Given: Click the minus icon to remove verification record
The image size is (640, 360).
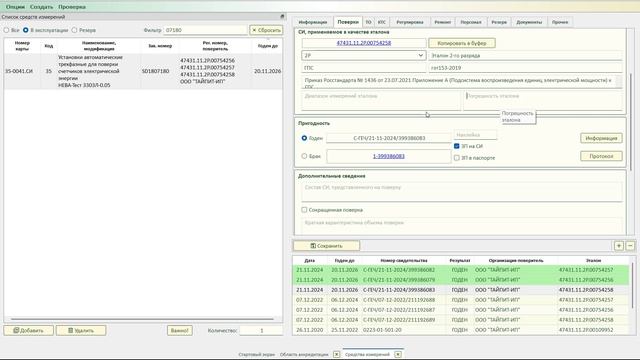Looking at the screenshot, I should coord(630,246).
